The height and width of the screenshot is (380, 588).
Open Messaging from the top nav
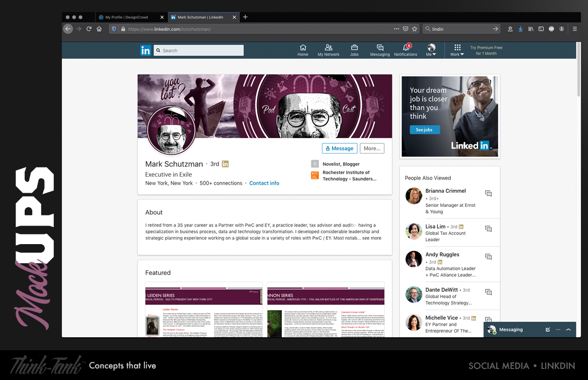click(380, 50)
